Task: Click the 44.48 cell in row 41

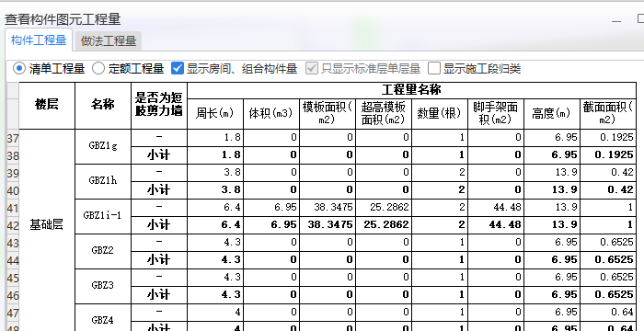Action: pos(496,208)
